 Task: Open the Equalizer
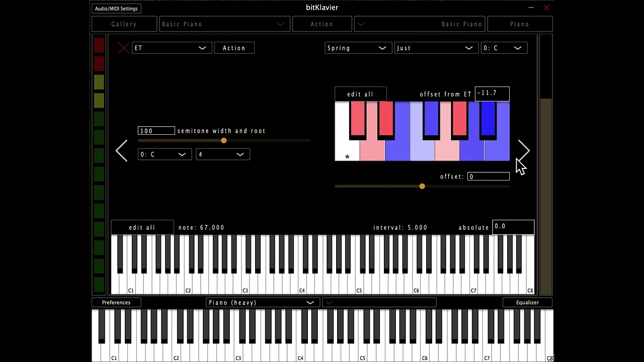(x=527, y=303)
